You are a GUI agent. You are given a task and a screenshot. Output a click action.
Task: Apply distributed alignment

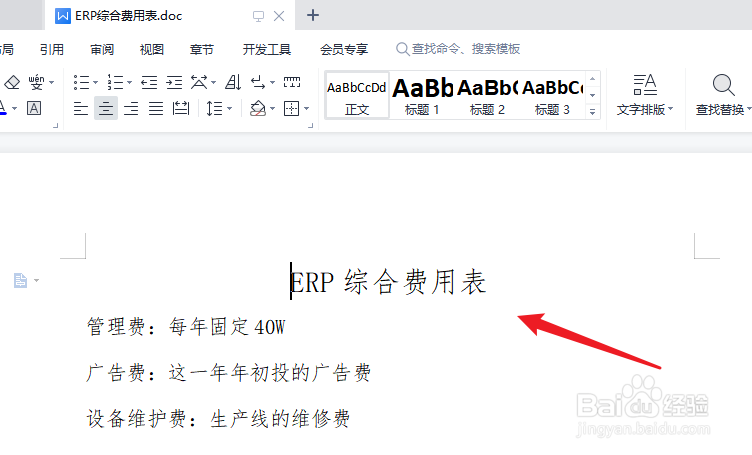point(181,109)
